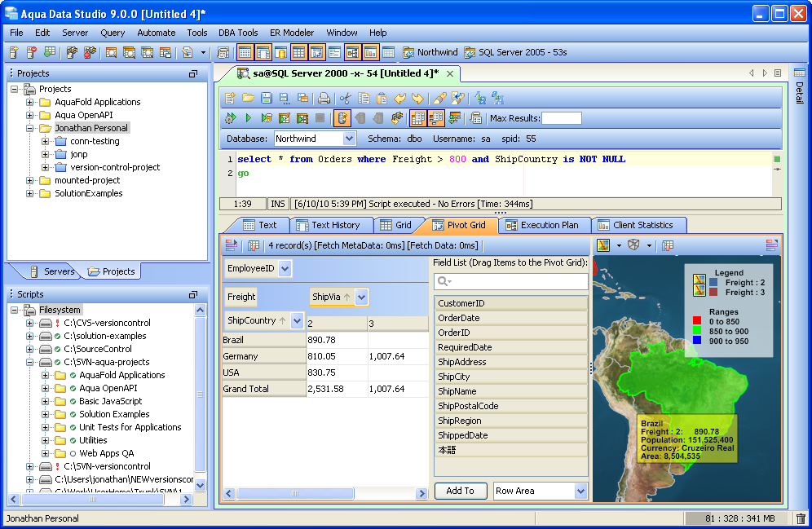812x529 pixels.
Task: Toggle the chart panel button in main toolbar
Action: pos(370,52)
